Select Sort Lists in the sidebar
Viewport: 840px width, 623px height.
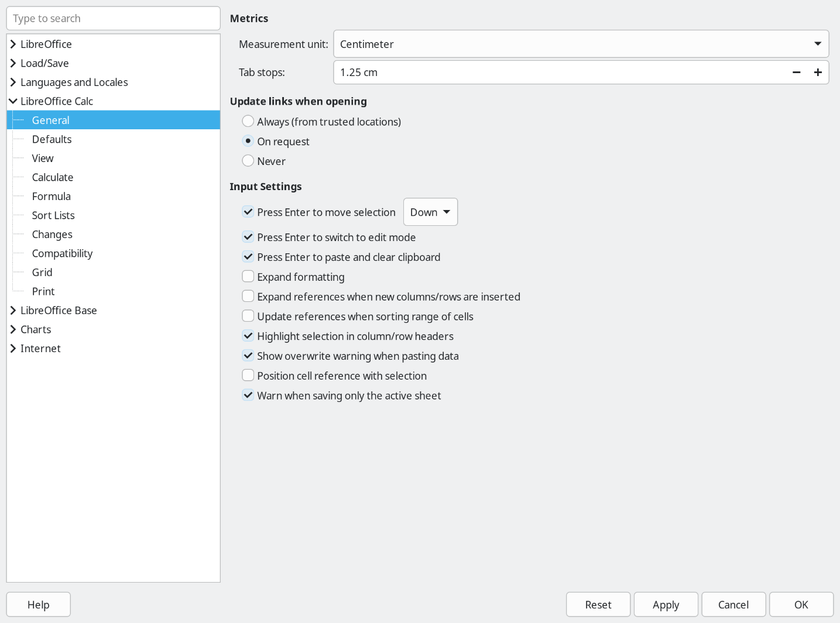pos(53,215)
